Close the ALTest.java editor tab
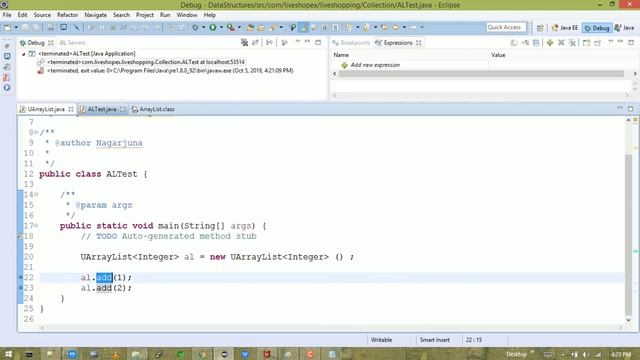 [x=122, y=109]
